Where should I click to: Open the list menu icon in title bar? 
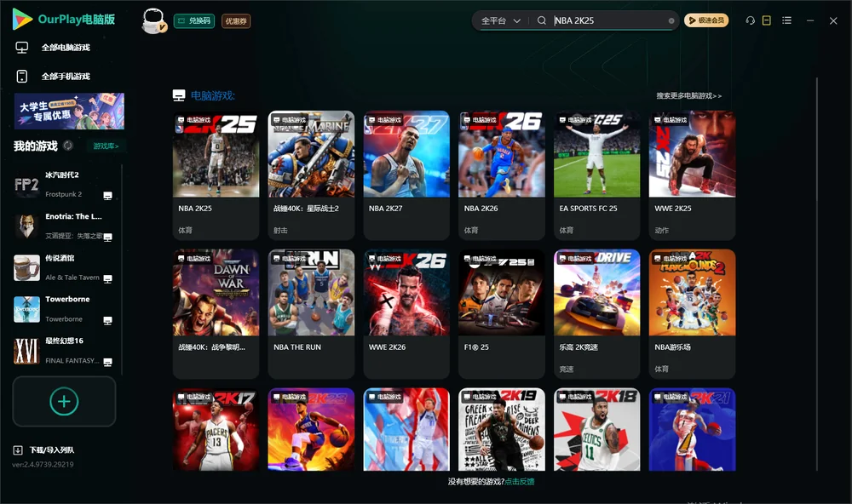[x=786, y=20]
